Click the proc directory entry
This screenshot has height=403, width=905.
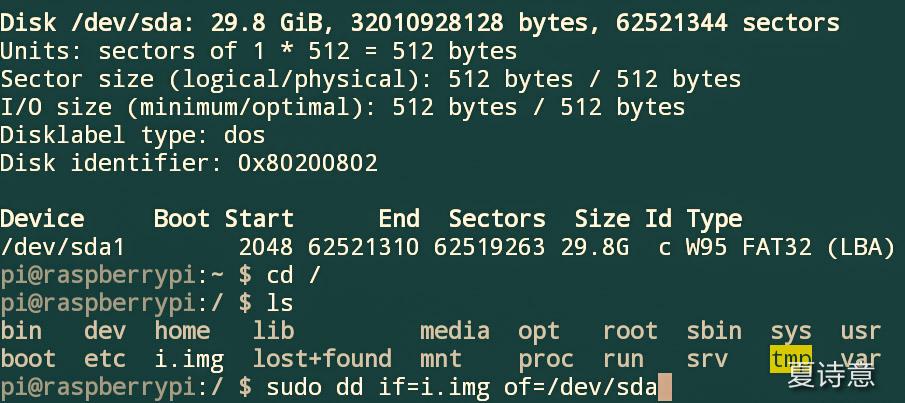click(546, 360)
